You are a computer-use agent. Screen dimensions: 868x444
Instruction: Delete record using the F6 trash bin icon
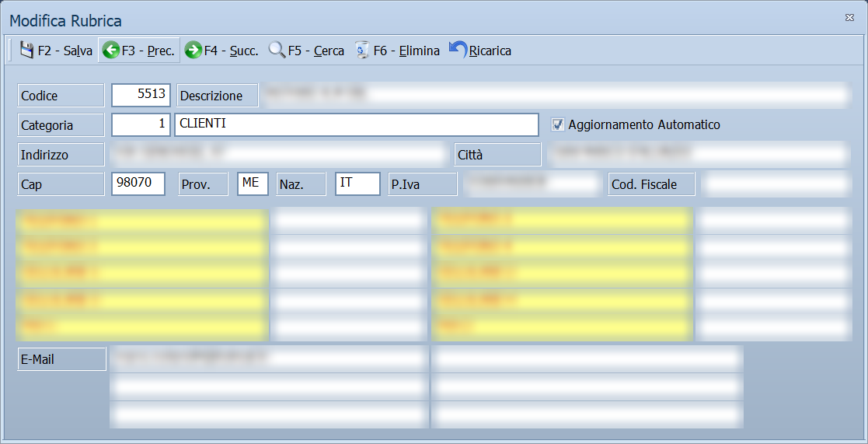pos(362,50)
